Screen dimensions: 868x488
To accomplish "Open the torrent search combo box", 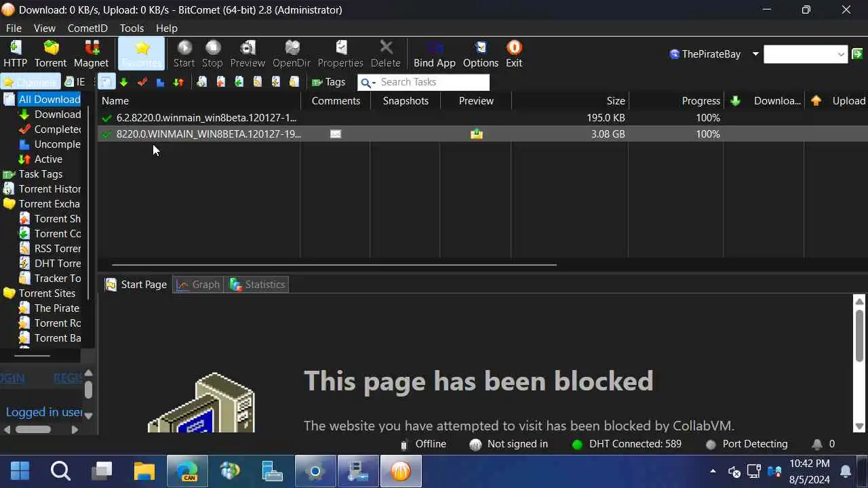I will (805, 54).
